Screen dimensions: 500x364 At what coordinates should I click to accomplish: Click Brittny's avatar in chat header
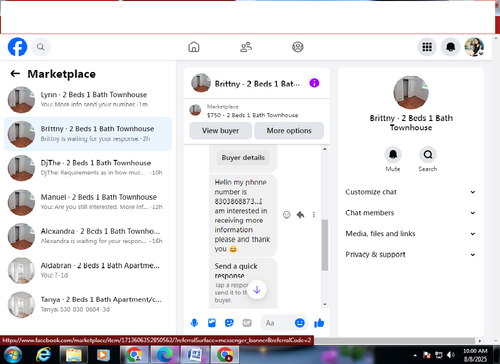pyautogui.click(x=201, y=83)
